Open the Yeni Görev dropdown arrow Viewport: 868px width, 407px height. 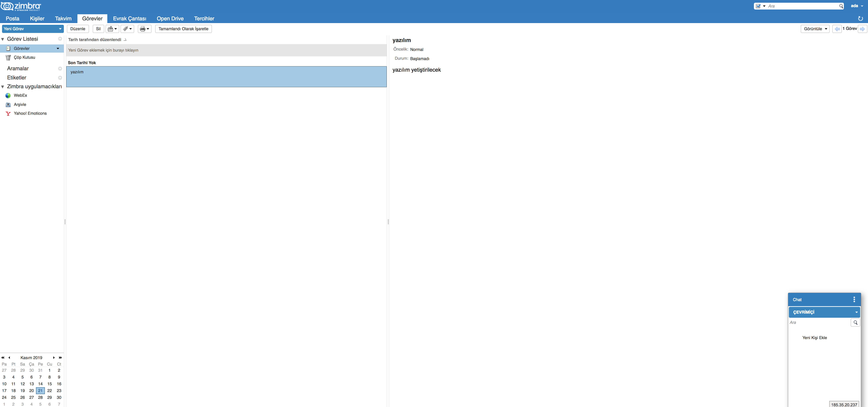(60, 29)
